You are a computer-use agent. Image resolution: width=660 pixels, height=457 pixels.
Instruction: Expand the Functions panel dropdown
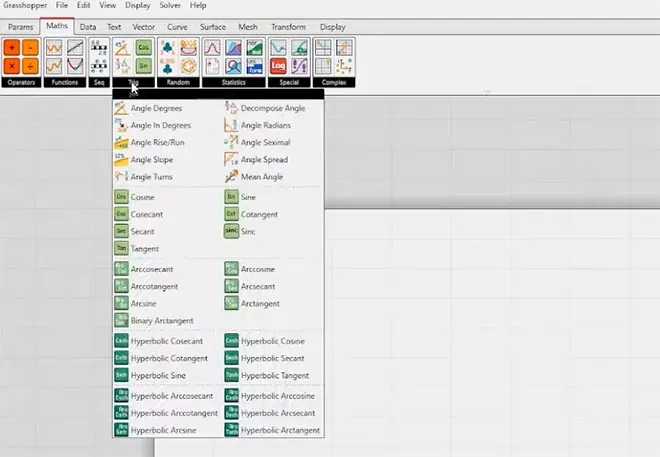(65, 82)
